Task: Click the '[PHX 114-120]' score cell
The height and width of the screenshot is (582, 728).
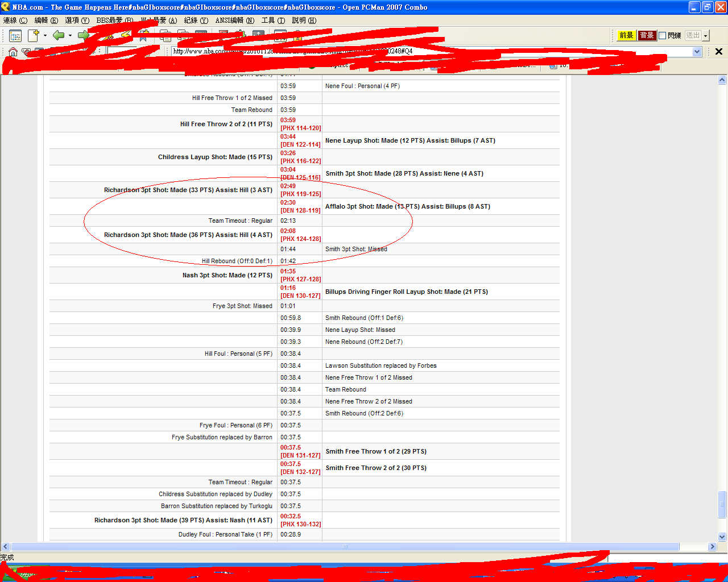Action: (300, 128)
